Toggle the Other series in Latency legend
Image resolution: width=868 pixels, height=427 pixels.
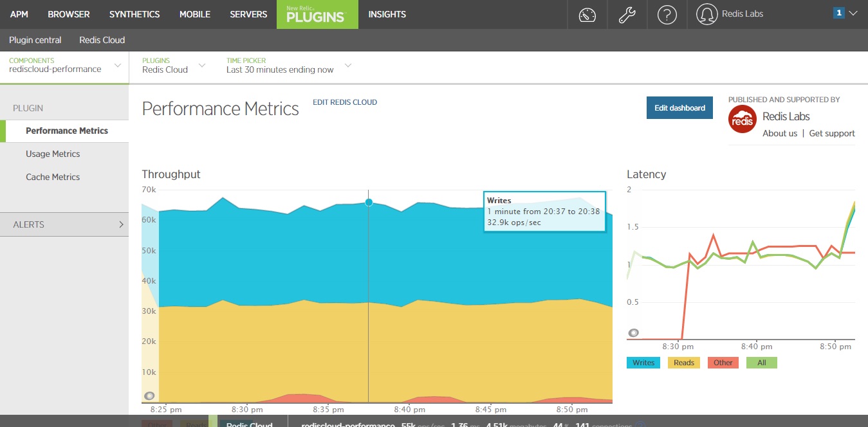pos(723,363)
